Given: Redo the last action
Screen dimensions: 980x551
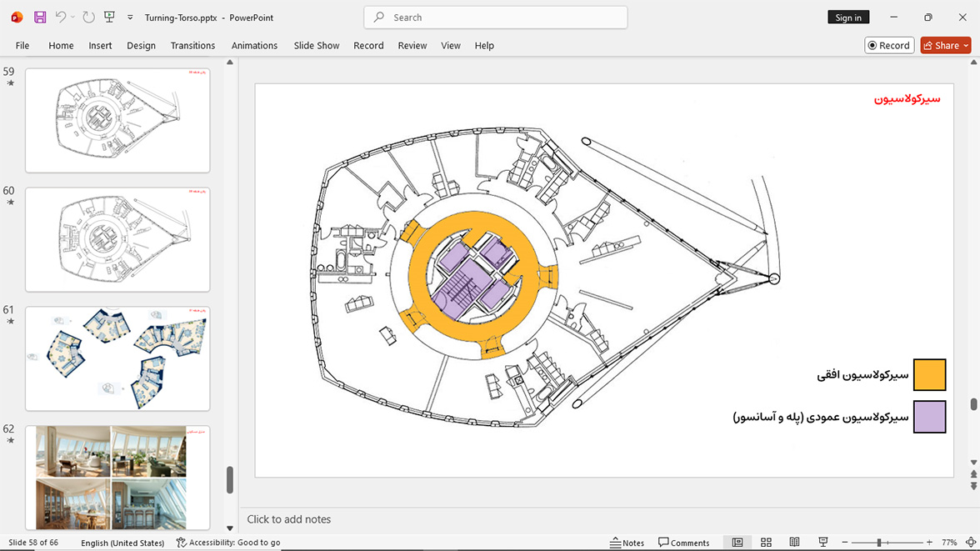Looking at the screenshot, I should [88, 18].
